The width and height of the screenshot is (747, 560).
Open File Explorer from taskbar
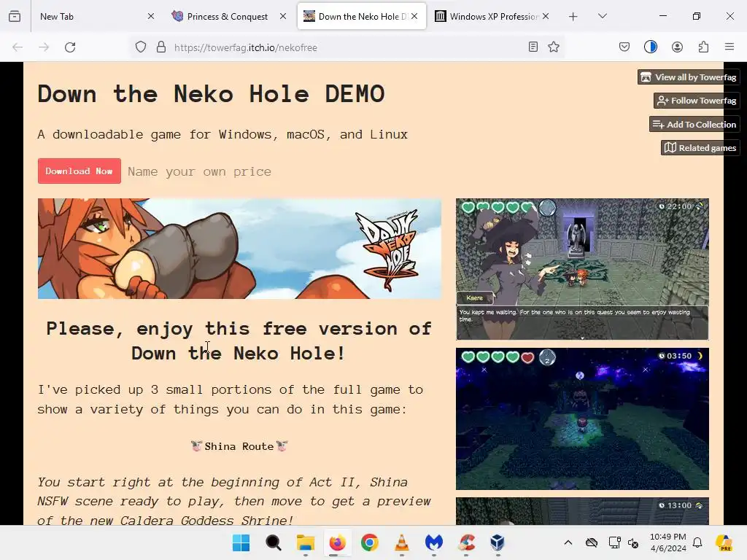306,542
